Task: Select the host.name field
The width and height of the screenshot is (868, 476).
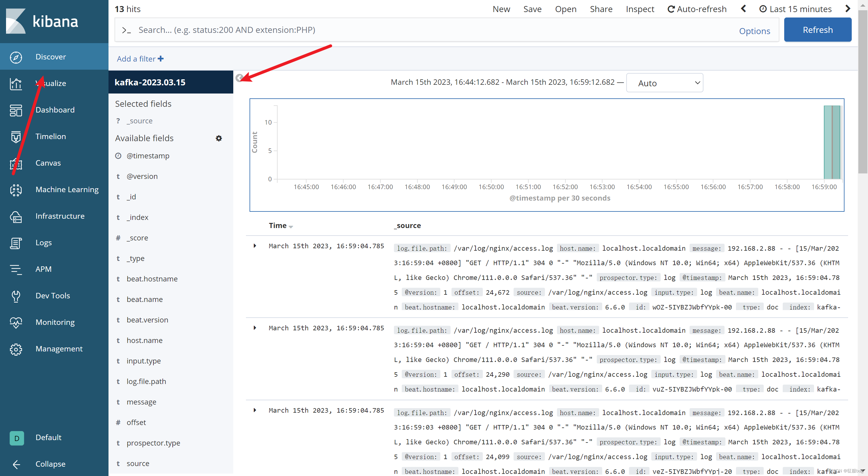Action: pyautogui.click(x=145, y=341)
